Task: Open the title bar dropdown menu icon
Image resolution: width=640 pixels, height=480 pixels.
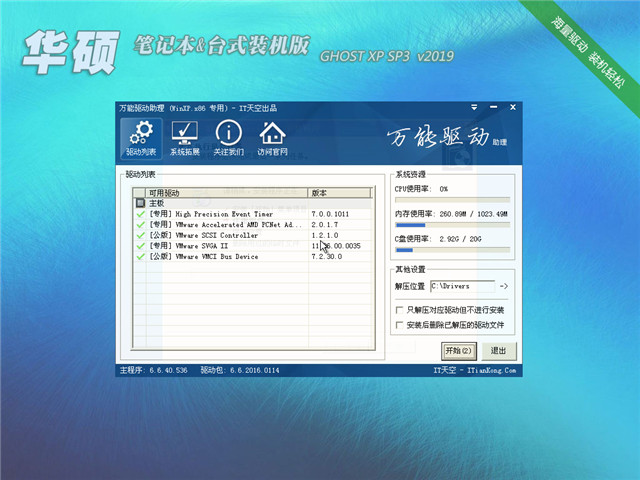Action: pyautogui.click(x=474, y=107)
